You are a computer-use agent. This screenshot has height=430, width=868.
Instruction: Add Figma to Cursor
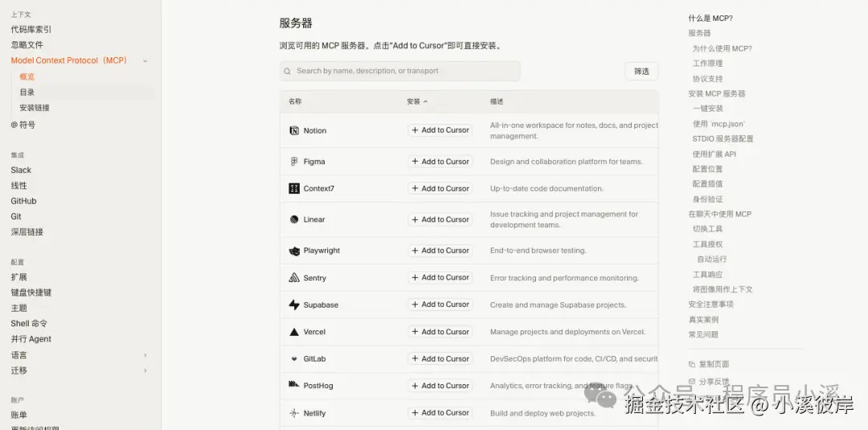pyautogui.click(x=440, y=162)
